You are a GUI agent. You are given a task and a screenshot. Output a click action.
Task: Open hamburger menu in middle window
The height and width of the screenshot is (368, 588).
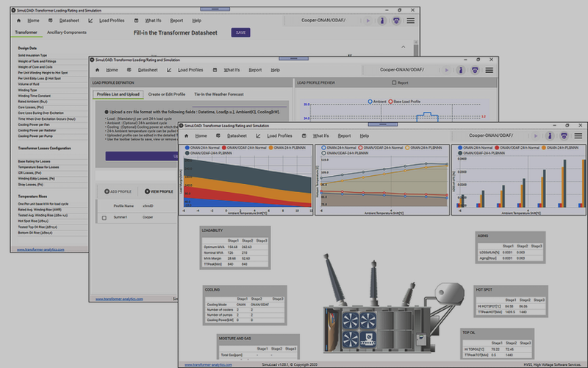pyautogui.click(x=489, y=70)
